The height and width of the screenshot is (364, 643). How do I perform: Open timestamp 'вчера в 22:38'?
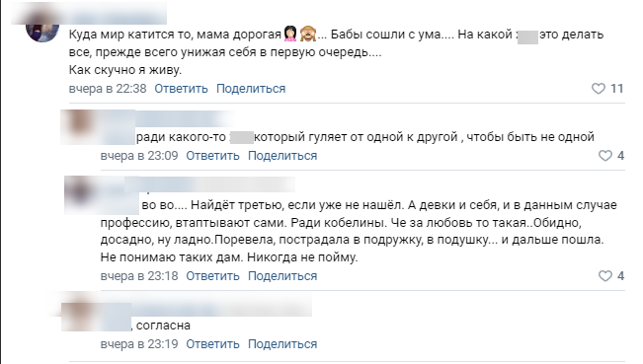coord(108,89)
